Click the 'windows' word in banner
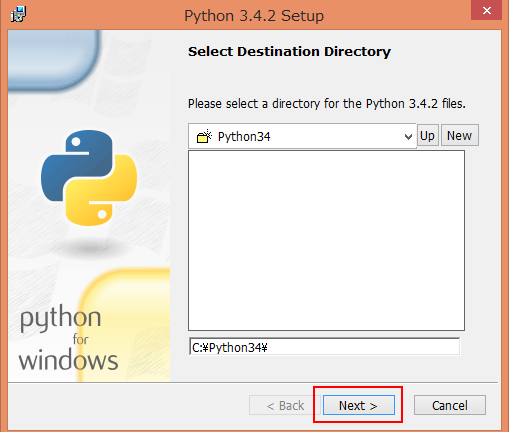The height and width of the screenshot is (432, 509). tap(68, 360)
